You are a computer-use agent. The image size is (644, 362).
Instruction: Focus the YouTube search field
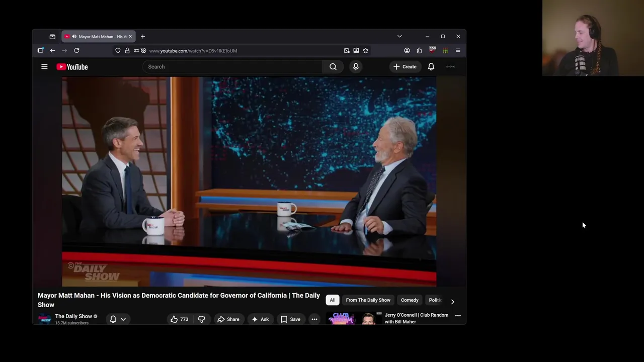(233, 67)
